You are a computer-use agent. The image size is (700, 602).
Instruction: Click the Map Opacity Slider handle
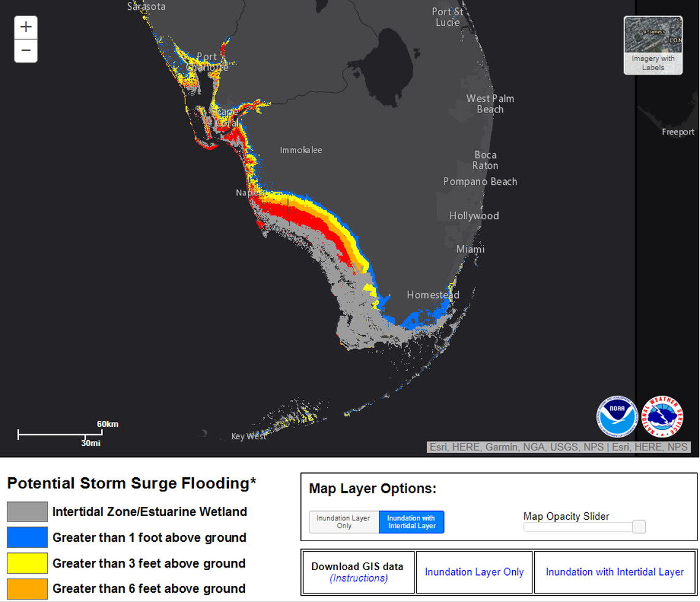[x=639, y=526]
